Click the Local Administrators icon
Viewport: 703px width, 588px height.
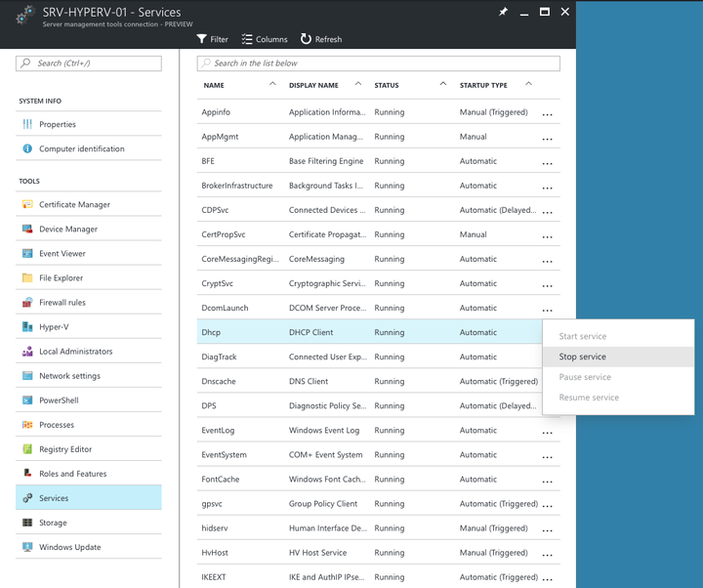[x=27, y=352]
